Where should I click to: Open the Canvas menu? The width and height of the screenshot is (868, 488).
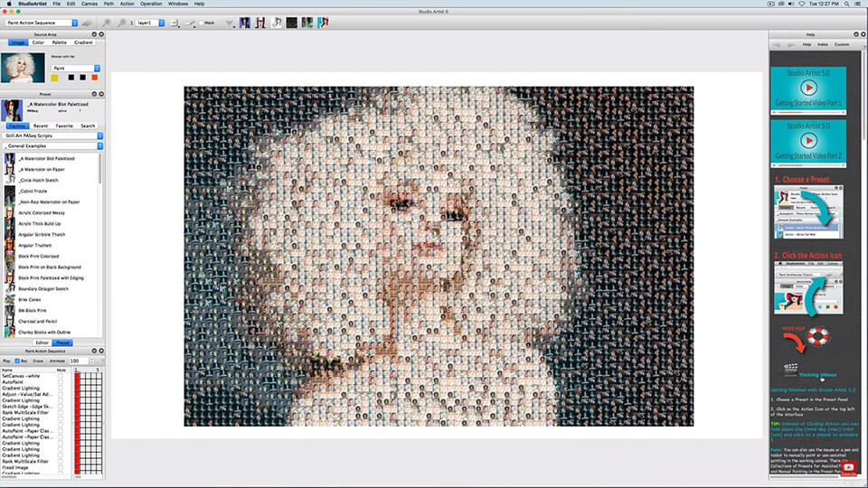[90, 4]
